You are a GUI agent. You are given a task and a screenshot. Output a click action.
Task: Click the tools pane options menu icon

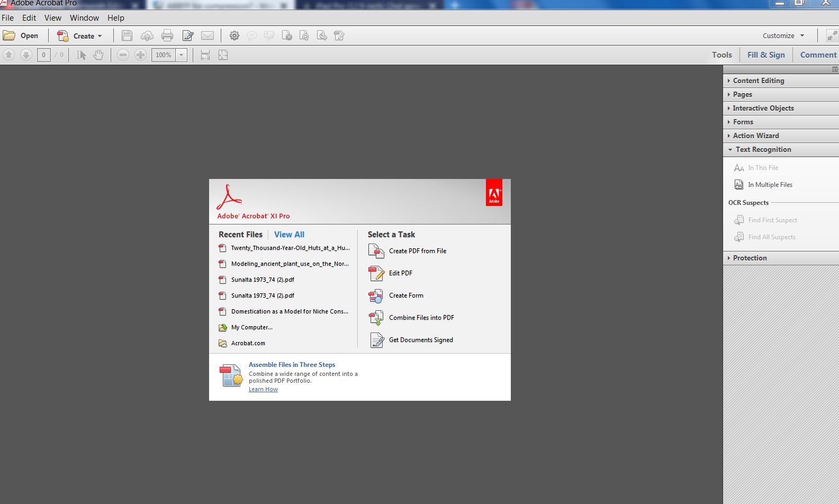click(835, 70)
